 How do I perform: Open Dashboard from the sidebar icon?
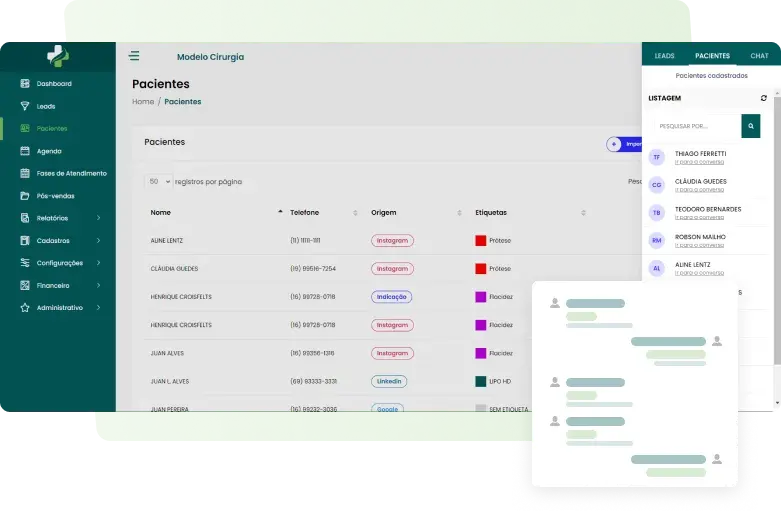click(x=25, y=84)
